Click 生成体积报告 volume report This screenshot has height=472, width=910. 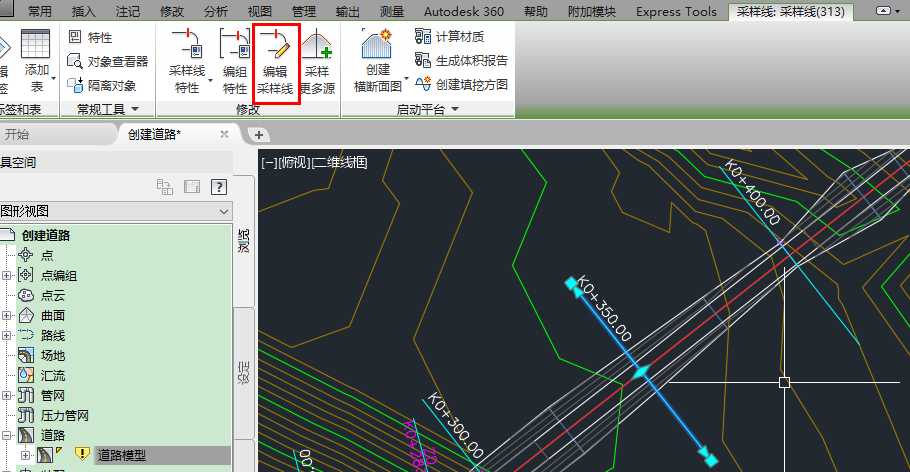point(461,60)
